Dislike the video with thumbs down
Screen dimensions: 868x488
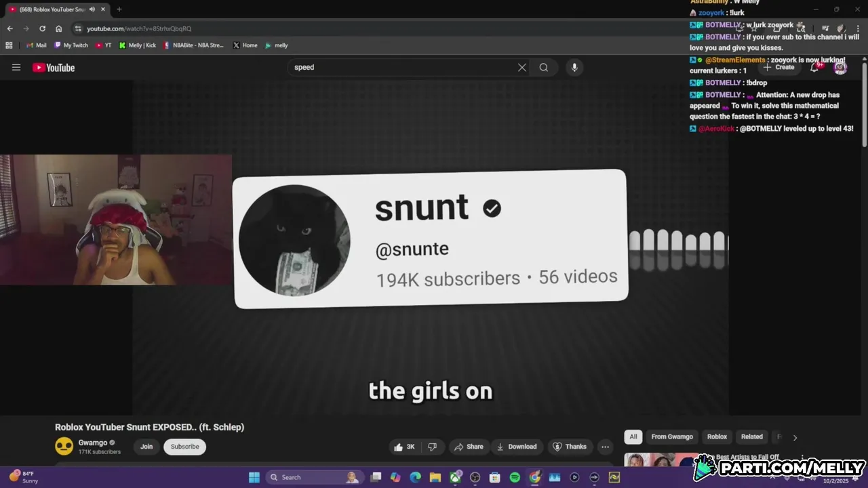click(x=432, y=447)
